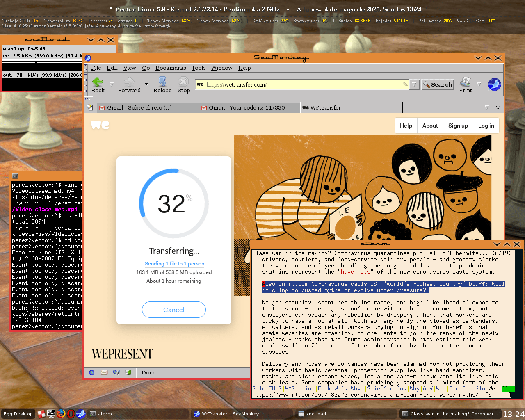Switch to Gmail - Sobre el reto (II) tab
This screenshot has width=525, height=420.
tap(147, 107)
